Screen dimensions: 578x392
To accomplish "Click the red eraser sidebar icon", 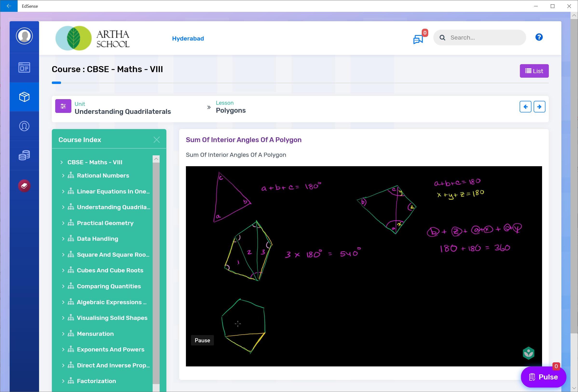I will [24, 186].
